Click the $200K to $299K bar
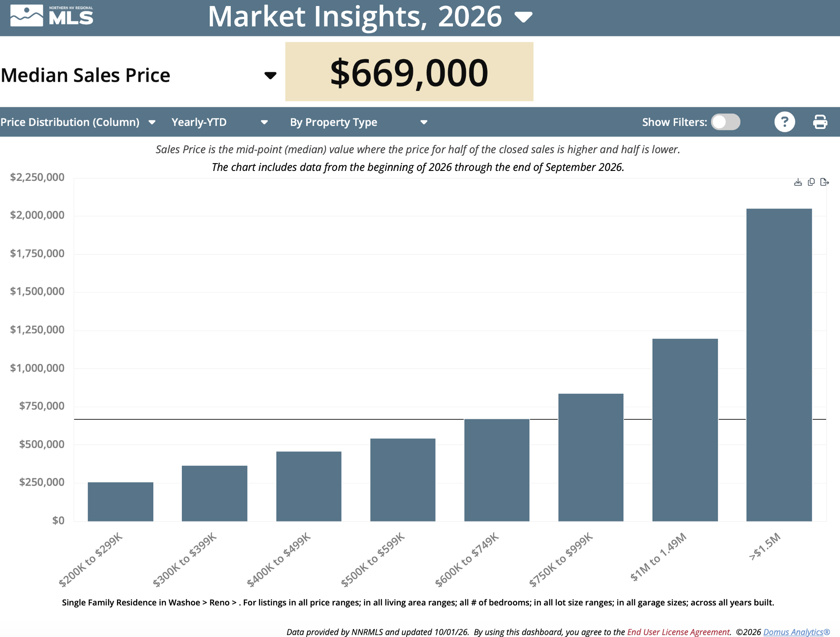The image size is (840, 637). point(120,502)
